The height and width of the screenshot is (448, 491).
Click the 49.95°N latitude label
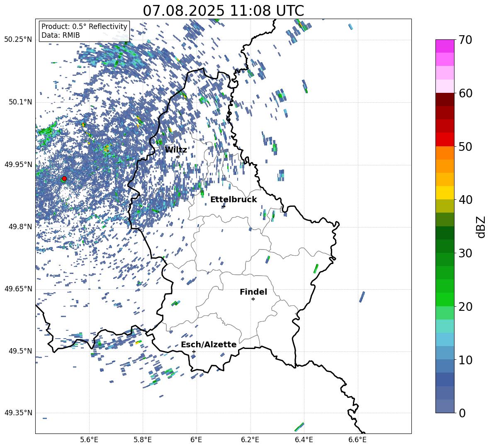[18, 165]
